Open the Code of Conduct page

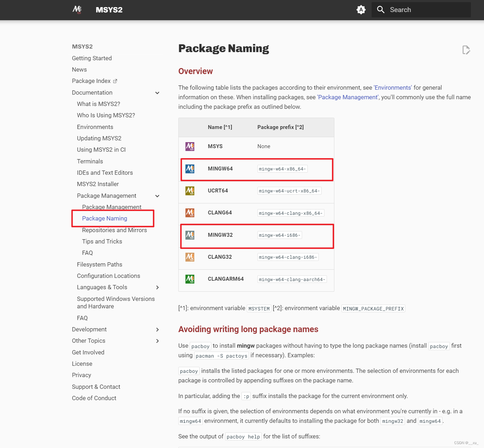(x=94, y=398)
